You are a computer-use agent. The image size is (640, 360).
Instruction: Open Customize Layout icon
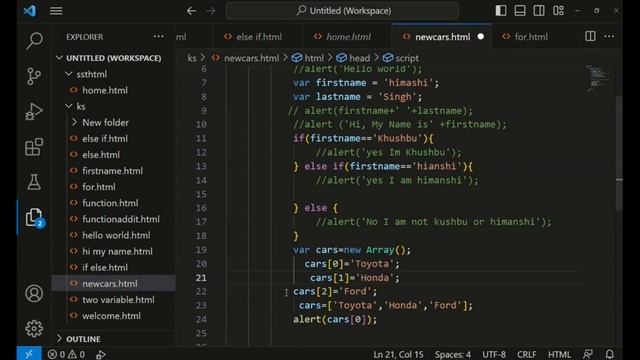tap(558, 11)
